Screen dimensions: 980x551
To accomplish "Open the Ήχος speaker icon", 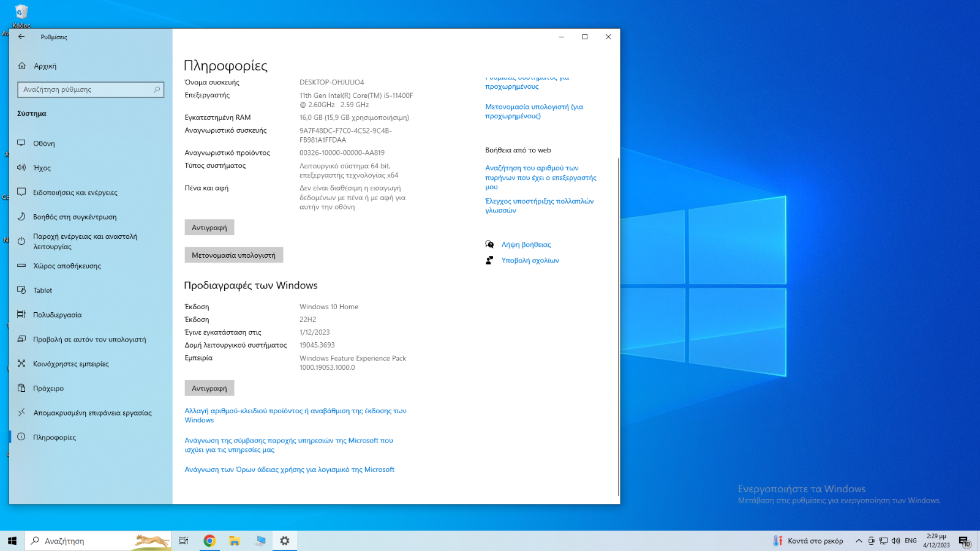I will pyautogui.click(x=21, y=167).
